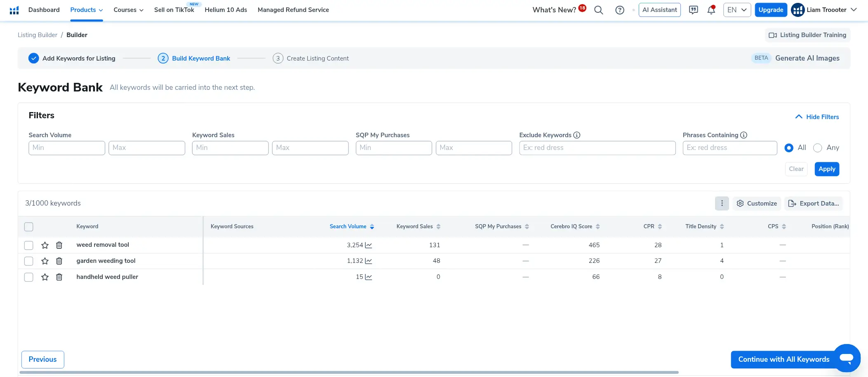Viewport: 868px width, 377px height.
Task: Open the three-dot menu above the keyword table
Action: [721, 203]
